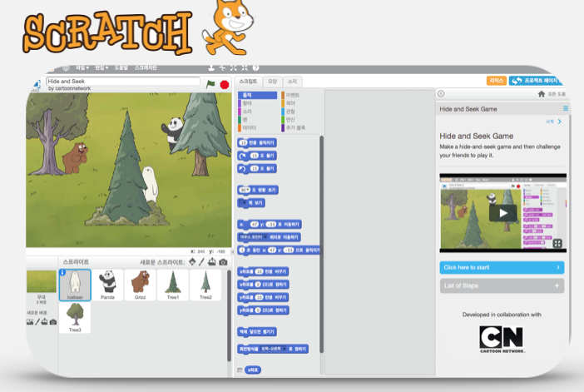Choose new sprite from library icon
The image size is (584, 392).
192,262
